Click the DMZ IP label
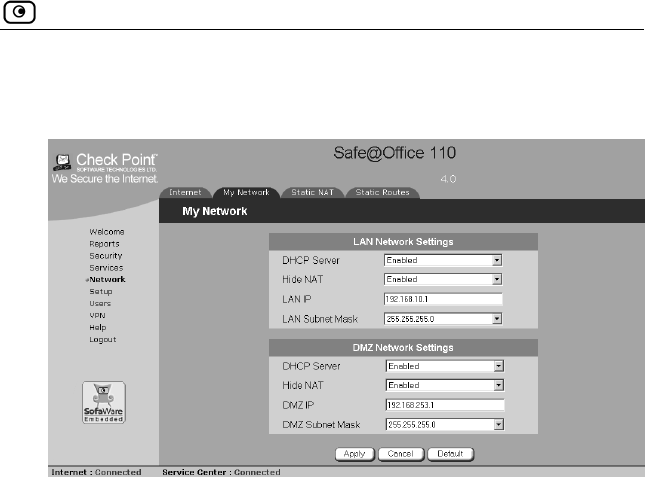The width and height of the screenshot is (645, 477). (298, 405)
